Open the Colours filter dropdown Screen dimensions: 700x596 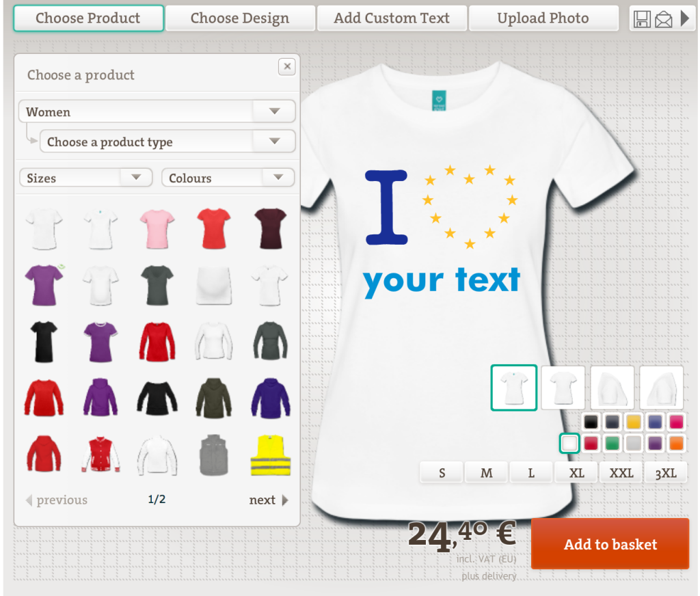coord(228,178)
